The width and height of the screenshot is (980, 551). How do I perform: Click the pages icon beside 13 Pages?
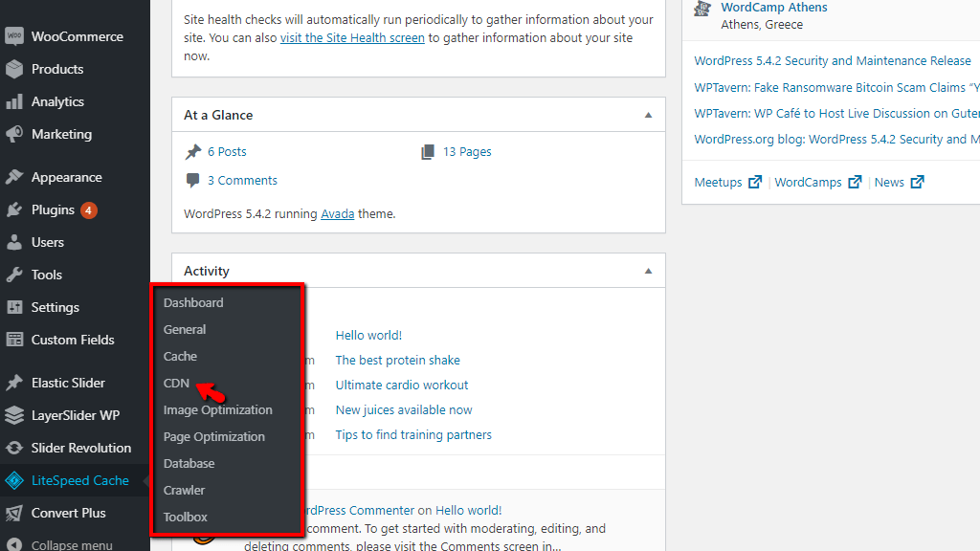[x=428, y=152]
